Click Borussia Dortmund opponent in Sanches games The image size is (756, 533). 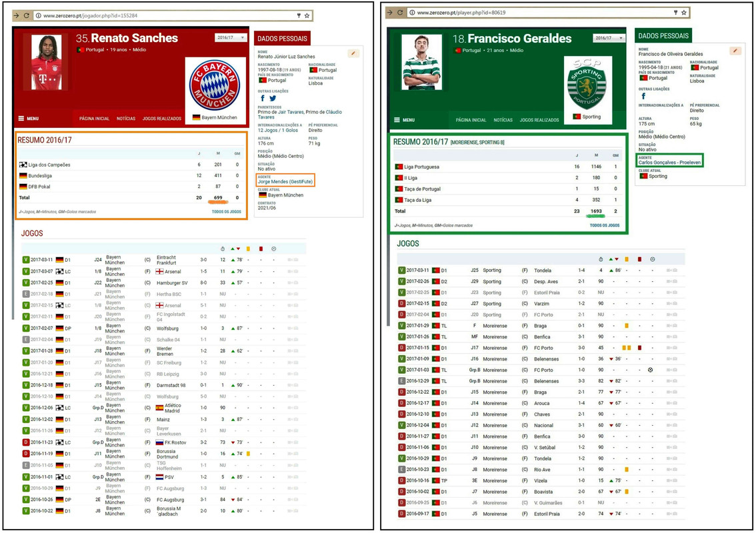click(167, 454)
